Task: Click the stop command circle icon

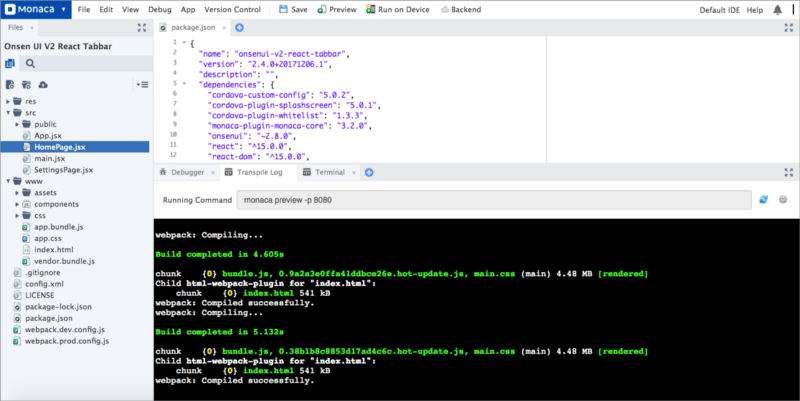Action: point(783,199)
